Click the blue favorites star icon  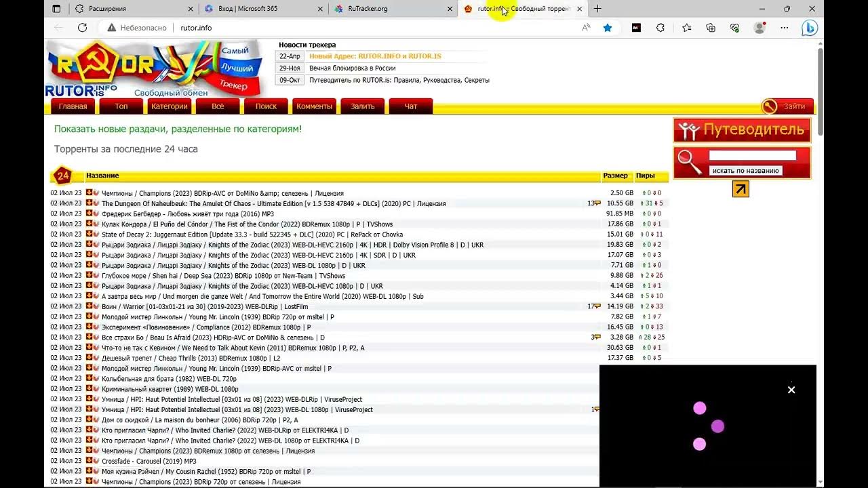(608, 28)
